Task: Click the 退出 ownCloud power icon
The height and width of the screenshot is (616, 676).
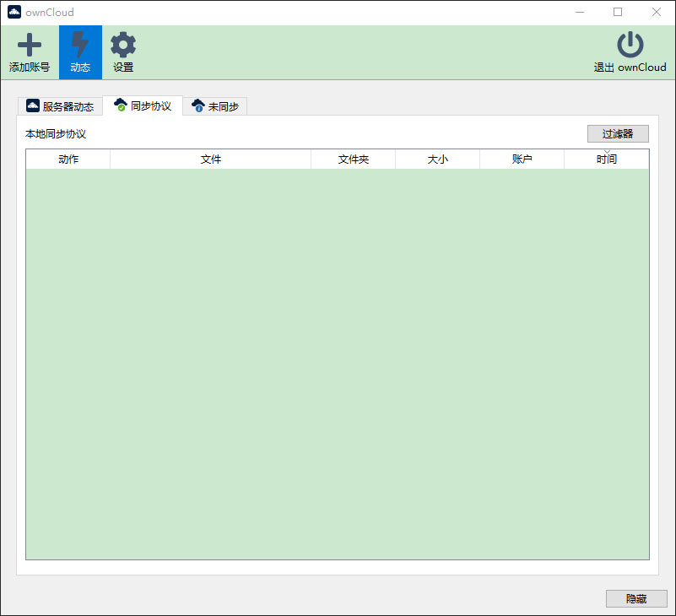Action: coord(630,45)
